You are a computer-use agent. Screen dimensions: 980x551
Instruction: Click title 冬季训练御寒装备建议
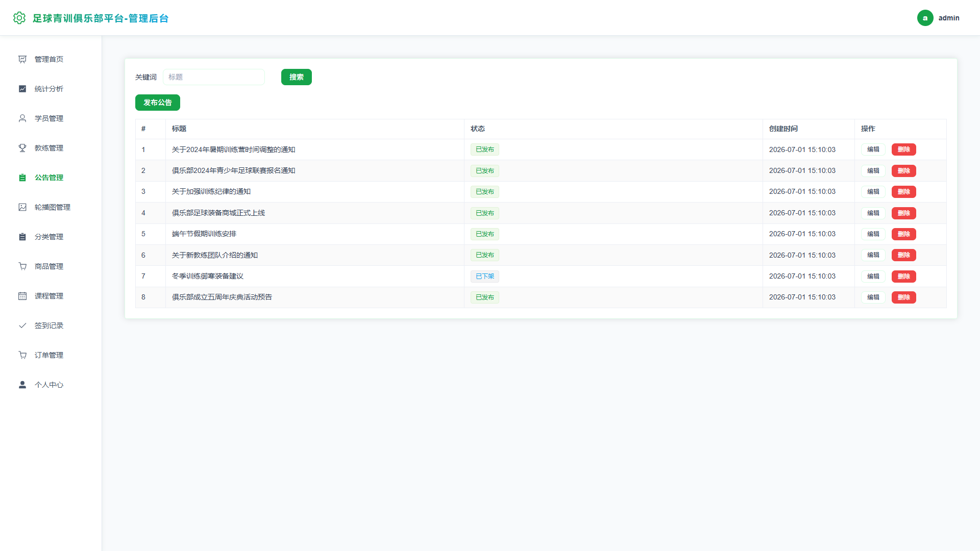pyautogui.click(x=208, y=276)
